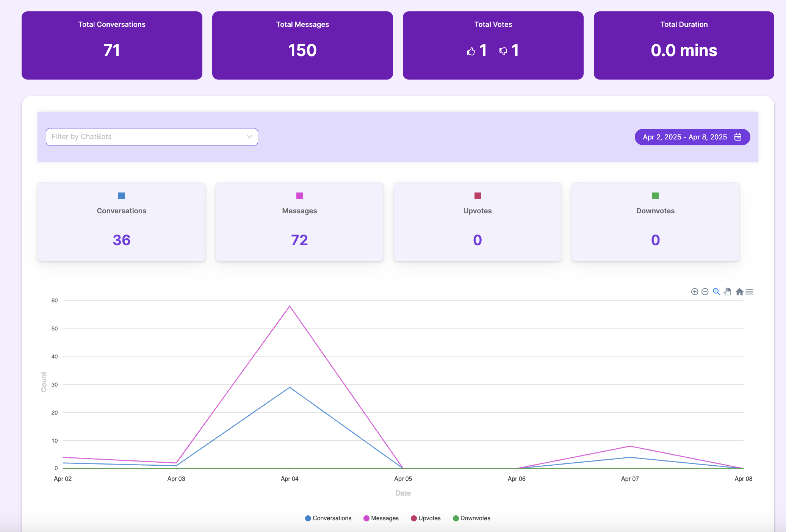This screenshot has height=532, width=786.
Task: Toggle Upvotes series in chart legend
Action: [426, 518]
